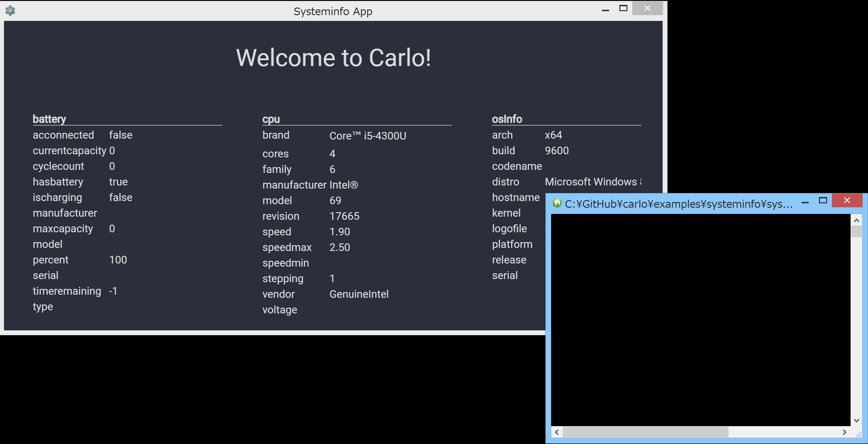Viewport: 868px width, 444px height.
Task: Minimize the Systeminfo App window
Action: click(x=605, y=9)
